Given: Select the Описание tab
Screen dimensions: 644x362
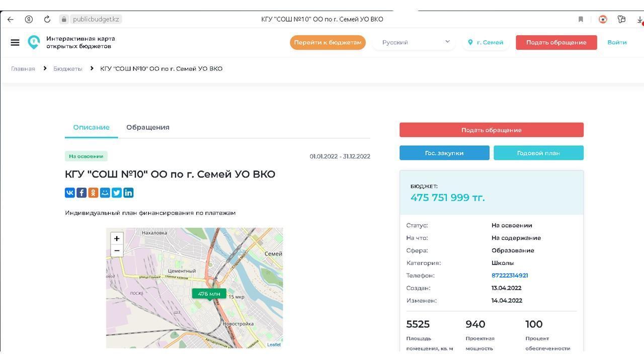Looking at the screenshot, I should (x=91, y=127).
